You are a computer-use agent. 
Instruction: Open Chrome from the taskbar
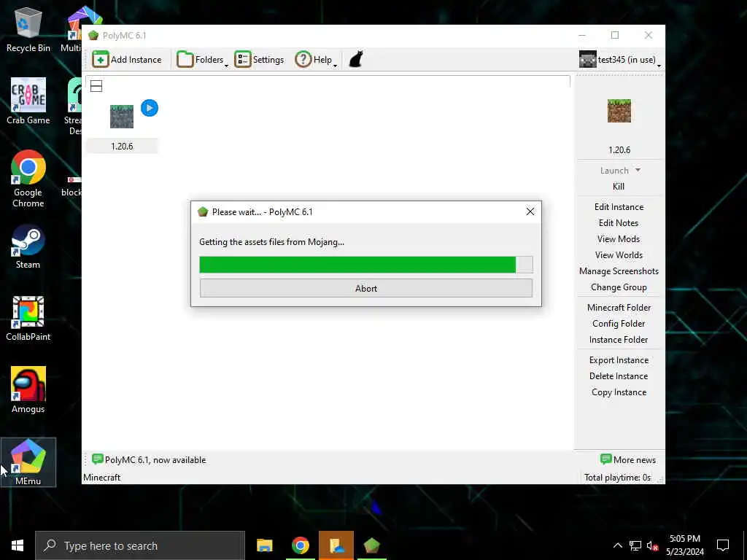(300, 545)
